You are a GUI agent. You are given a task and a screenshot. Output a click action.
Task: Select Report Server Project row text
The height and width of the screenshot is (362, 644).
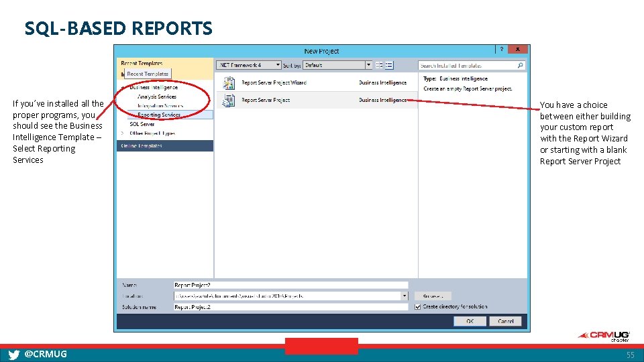266,100
